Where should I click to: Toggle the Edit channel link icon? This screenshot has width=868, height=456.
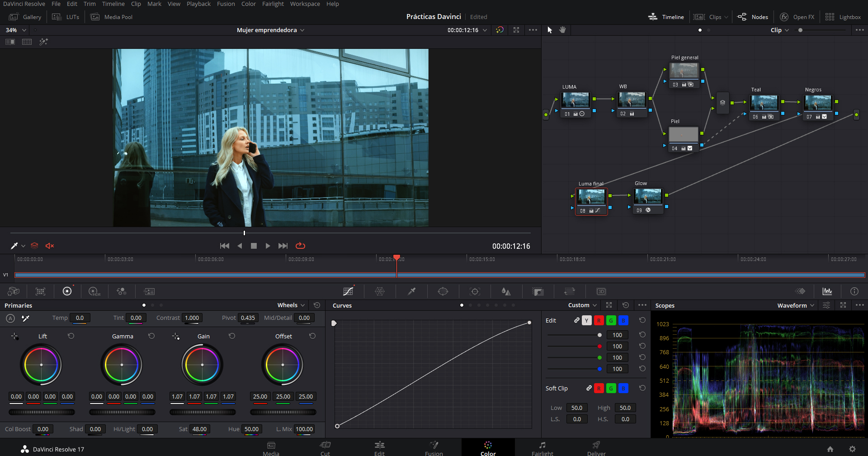coord(576,320)
